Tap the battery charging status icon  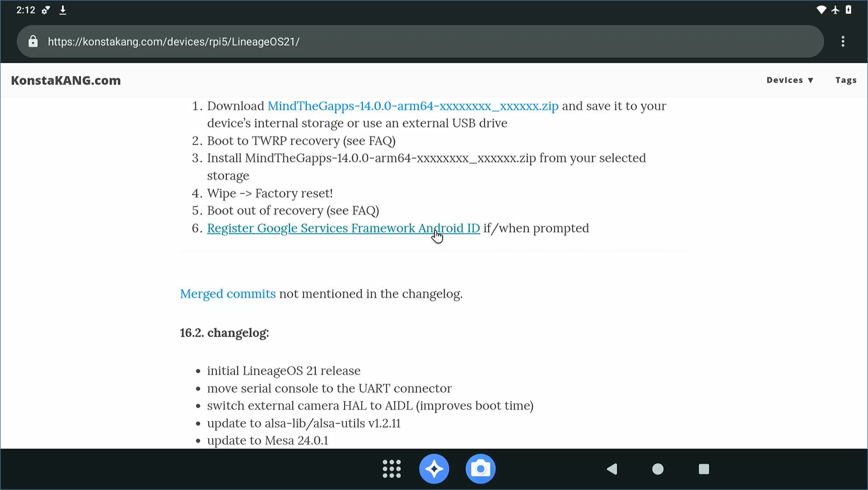pyautogui.click(x=848, y=10)
